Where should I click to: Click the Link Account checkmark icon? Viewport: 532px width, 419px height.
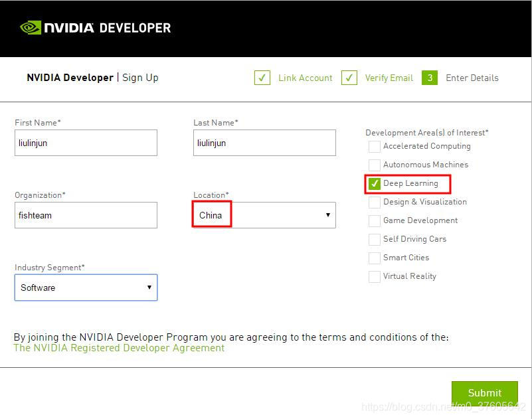click(262, 78)
